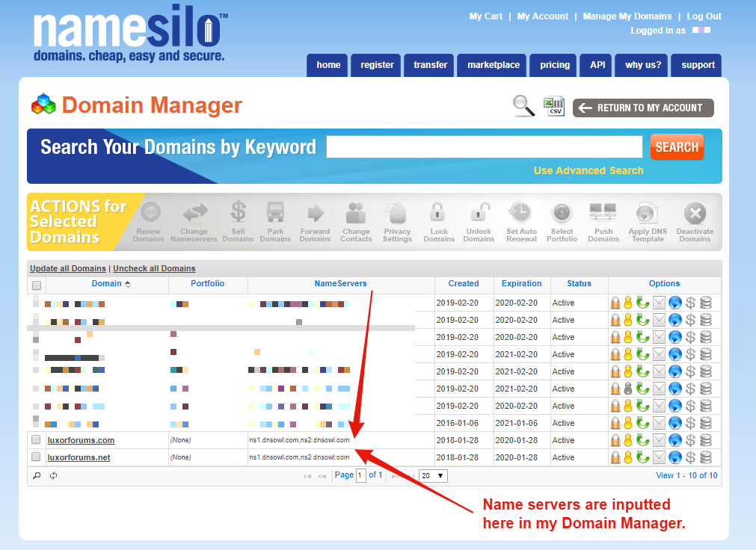Click the blue globe icon for luxorforums.net

point(675,457)
